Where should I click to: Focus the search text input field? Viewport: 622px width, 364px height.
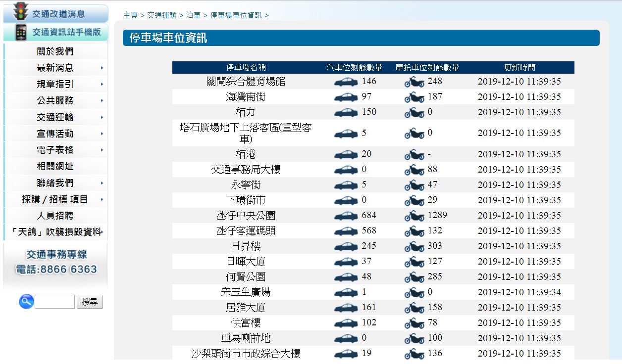[54, 302]
